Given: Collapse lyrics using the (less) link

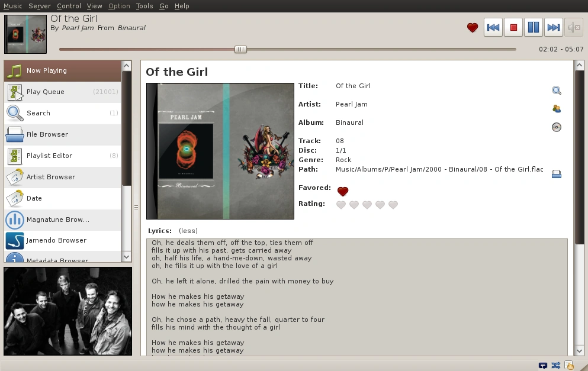Looking at the screenshot, I should [188, 231].
